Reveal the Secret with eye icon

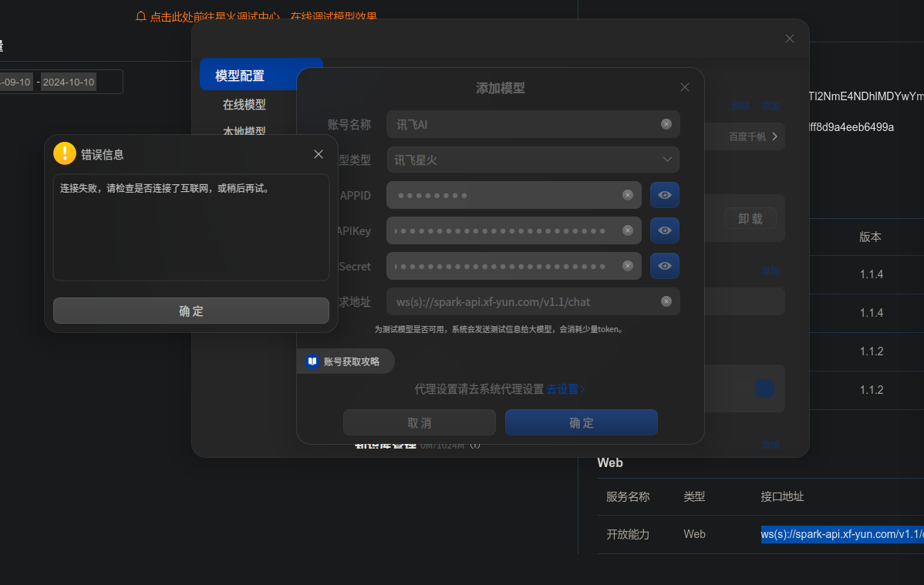665,266
